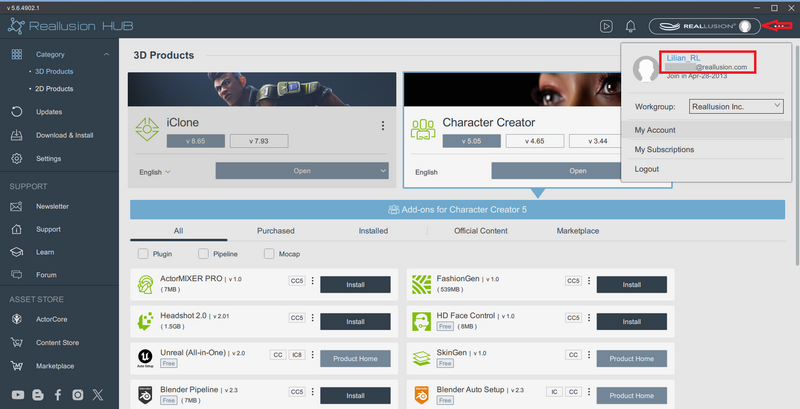Open the Support house icon

pos(16,229)
